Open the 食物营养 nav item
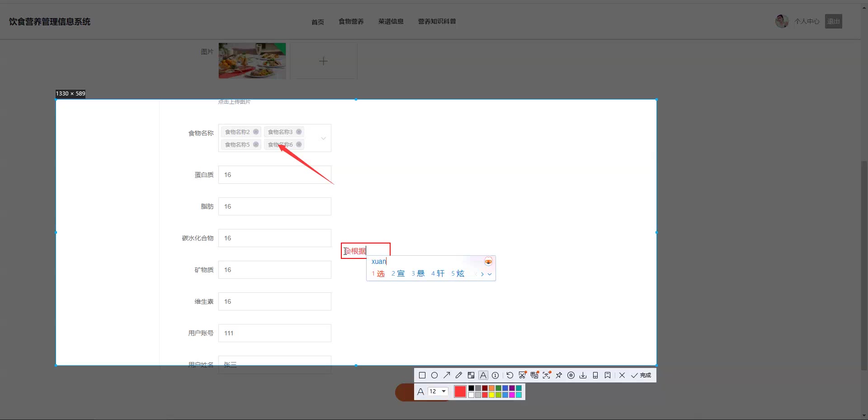The width and height of the screenshot is (868, 420). [351, 21]
